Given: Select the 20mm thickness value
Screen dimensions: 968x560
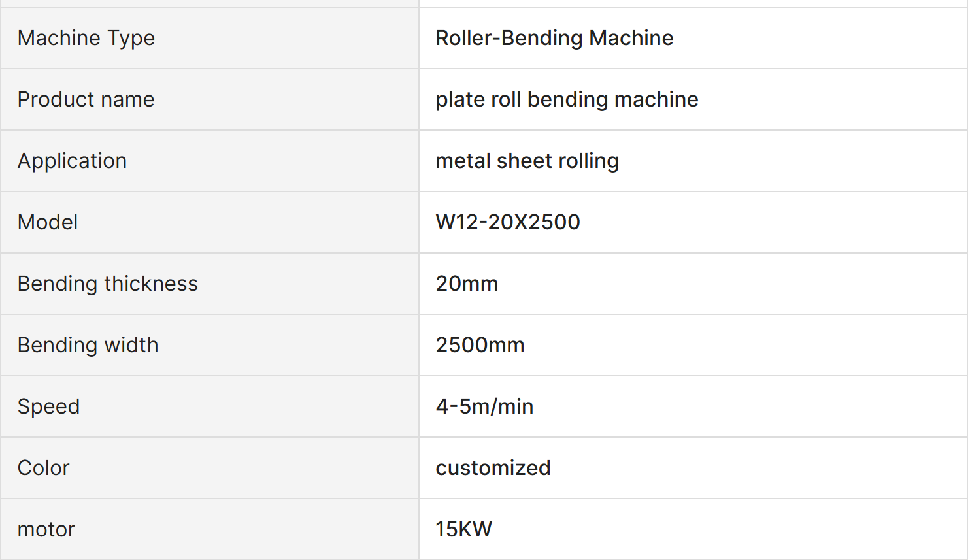Looking at the screenshot, I should coord(467,284).
